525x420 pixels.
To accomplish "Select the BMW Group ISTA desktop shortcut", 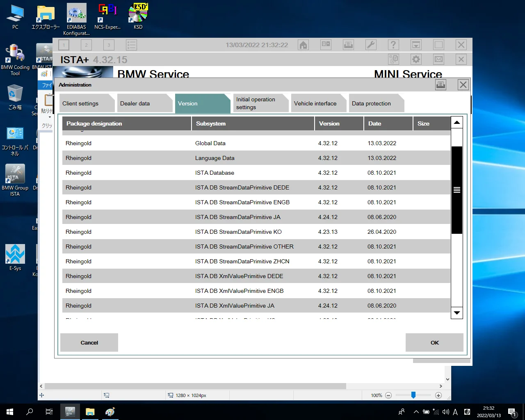I will click(x=15, y=180).
